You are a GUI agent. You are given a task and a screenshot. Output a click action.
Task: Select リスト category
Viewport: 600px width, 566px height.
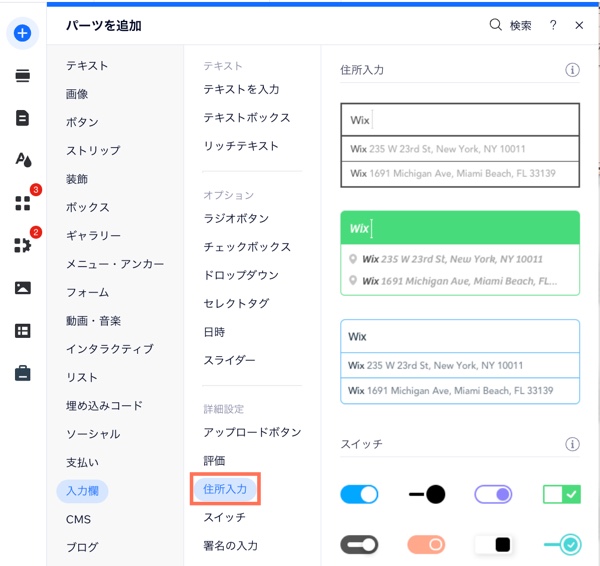[x=82, y=377]
